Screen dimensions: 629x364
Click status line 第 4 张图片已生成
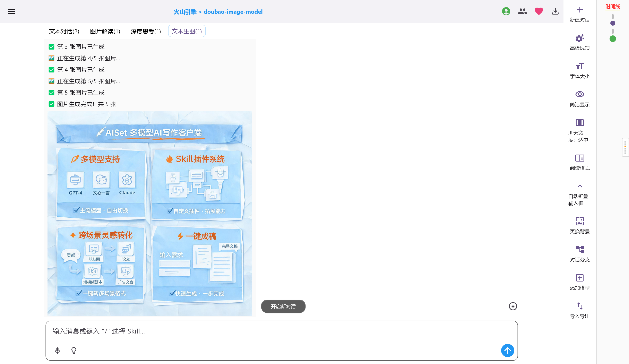[x=77, y=70]
